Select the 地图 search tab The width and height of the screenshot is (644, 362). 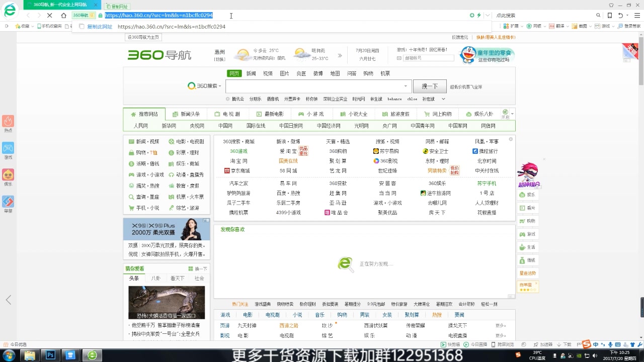pos(335,73)
